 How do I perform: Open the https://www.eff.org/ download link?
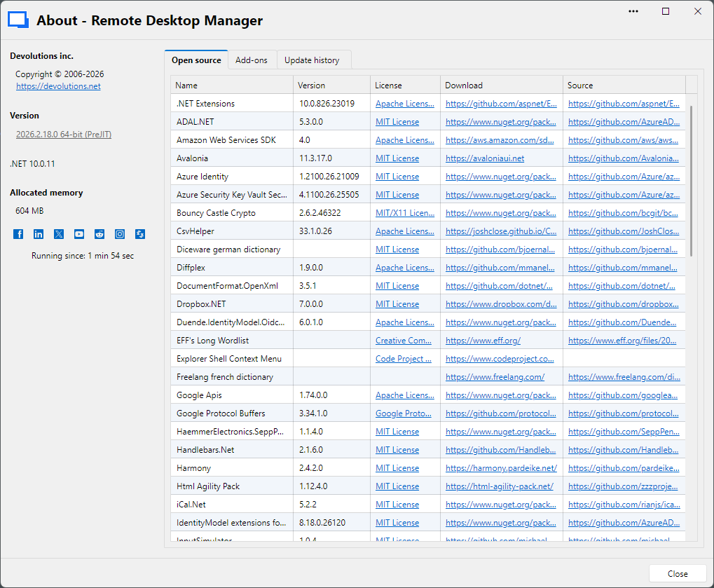click(483, 341)
